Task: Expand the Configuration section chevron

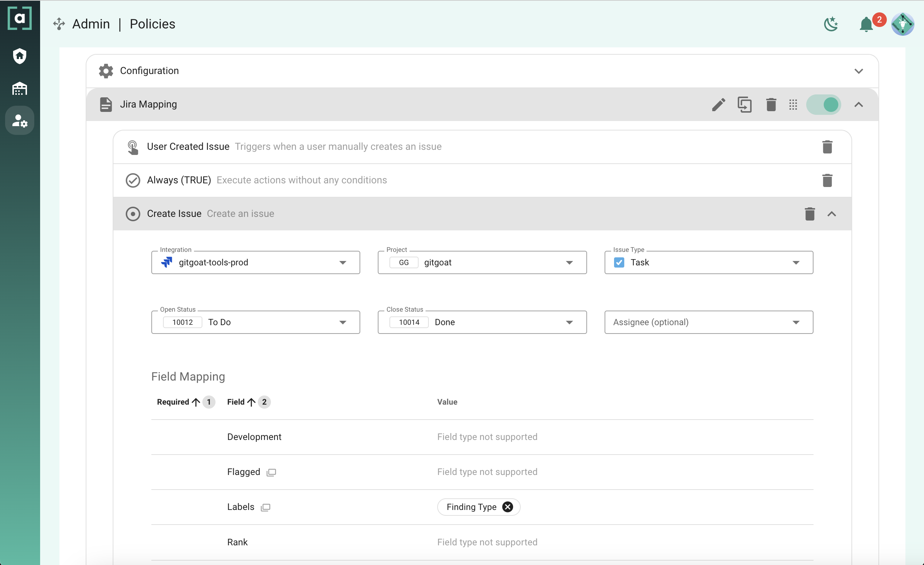Action: coord(858,71)
